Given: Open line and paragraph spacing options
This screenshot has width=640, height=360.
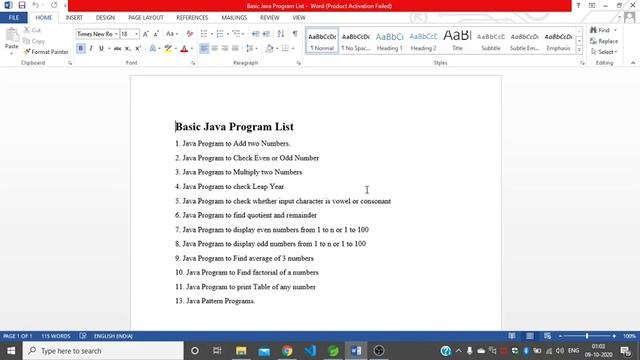Looking at the screenshot, I should click(x=251, y=49).
